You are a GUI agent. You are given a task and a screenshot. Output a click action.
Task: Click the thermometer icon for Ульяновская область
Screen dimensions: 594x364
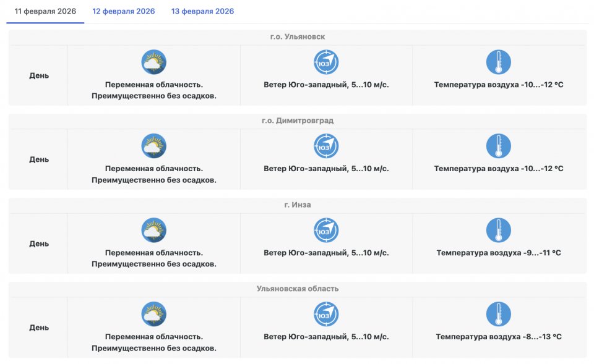[499, 315]
